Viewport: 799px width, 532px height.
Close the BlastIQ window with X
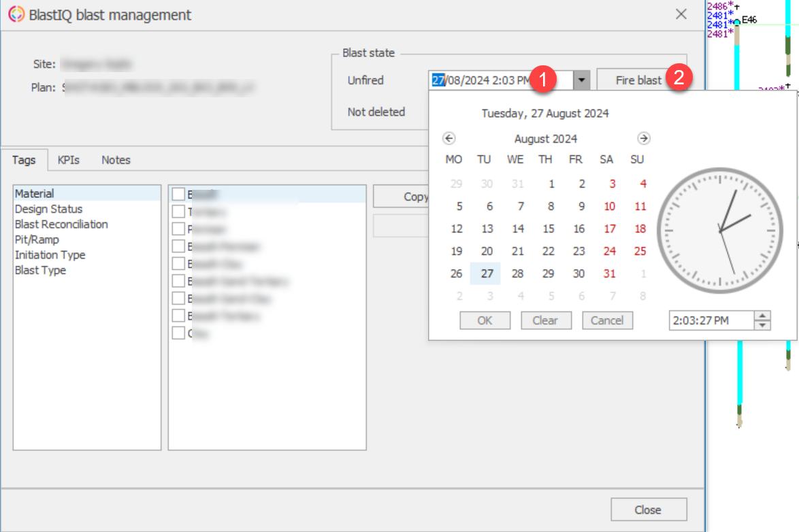coord(681,14)
